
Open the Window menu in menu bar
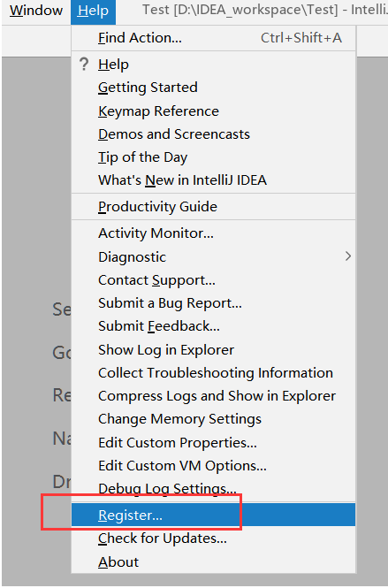[x=36, y=11]
